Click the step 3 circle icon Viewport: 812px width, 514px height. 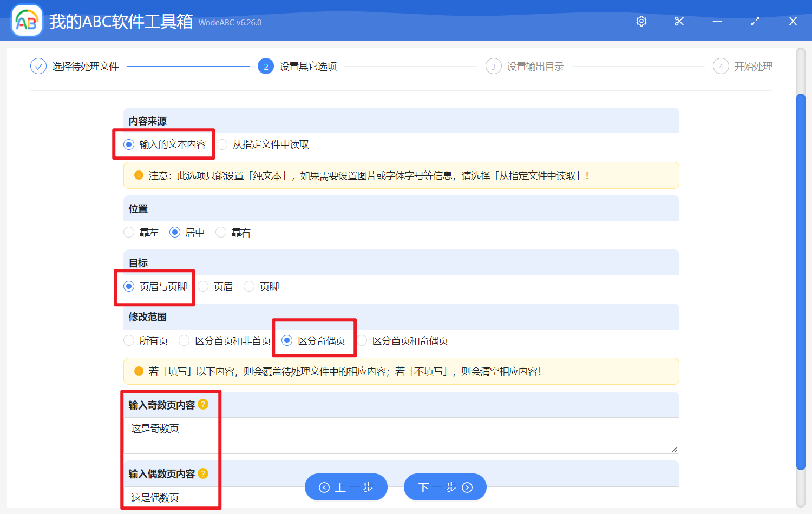(493, 67)
